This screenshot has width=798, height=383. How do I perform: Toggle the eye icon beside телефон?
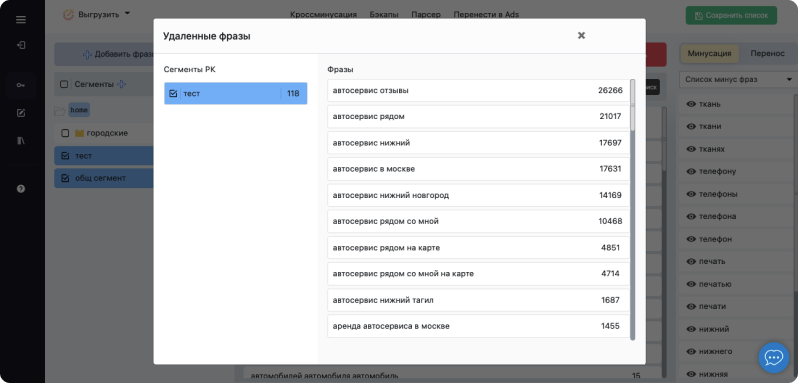tap(691, 239)
